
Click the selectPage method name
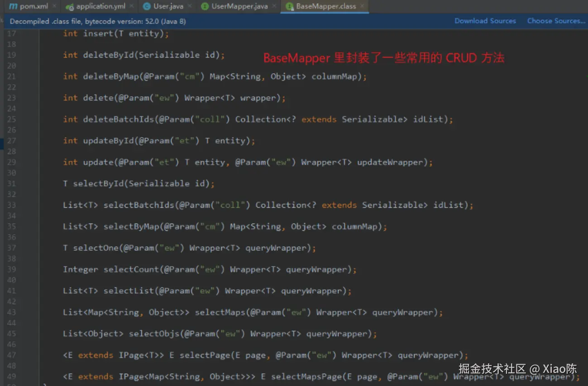pyautogui.click(x=205, y=355)
